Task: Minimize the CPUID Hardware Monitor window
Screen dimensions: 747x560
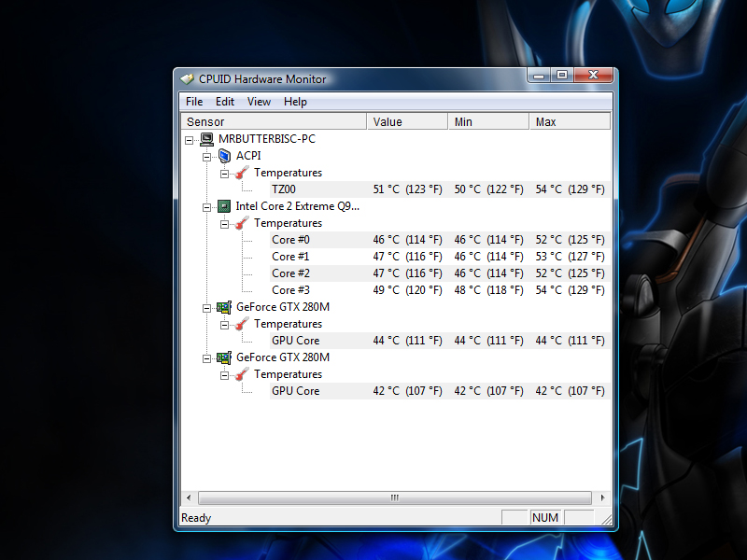Action: pyautogui.click(x=539, y=76)
